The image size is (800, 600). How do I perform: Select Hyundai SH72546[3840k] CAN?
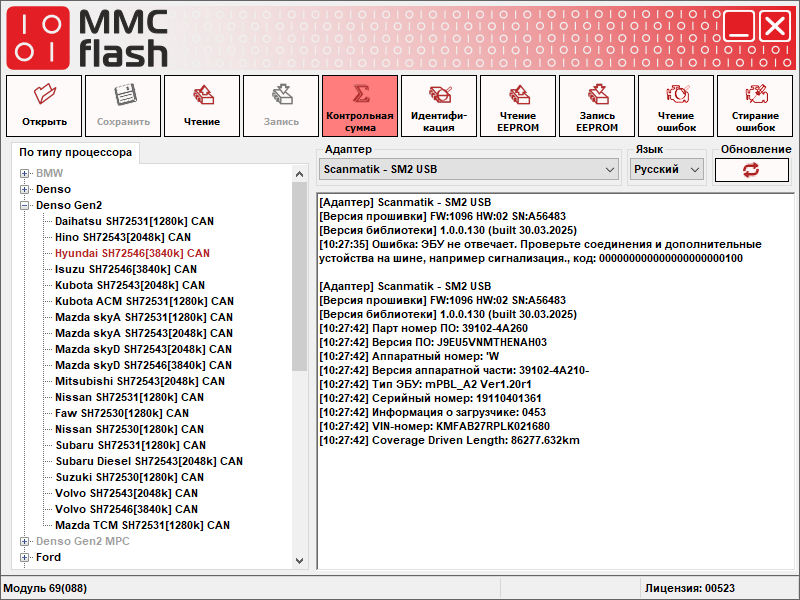pos(132,253)
